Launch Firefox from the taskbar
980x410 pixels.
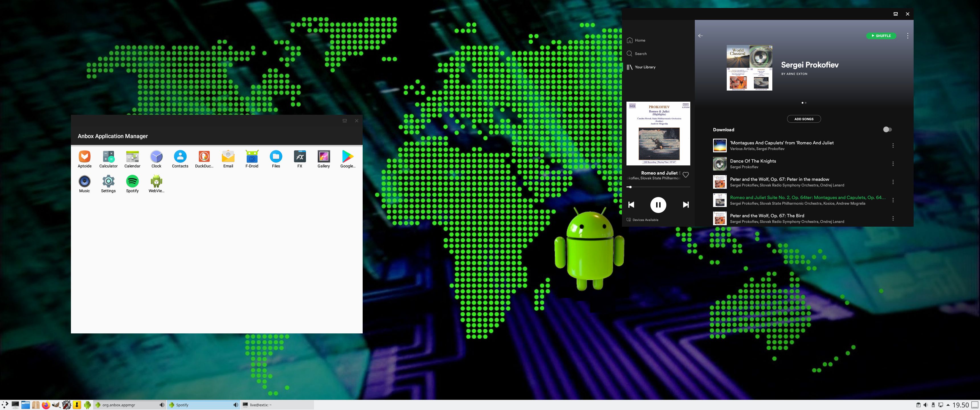coord(46,405)
